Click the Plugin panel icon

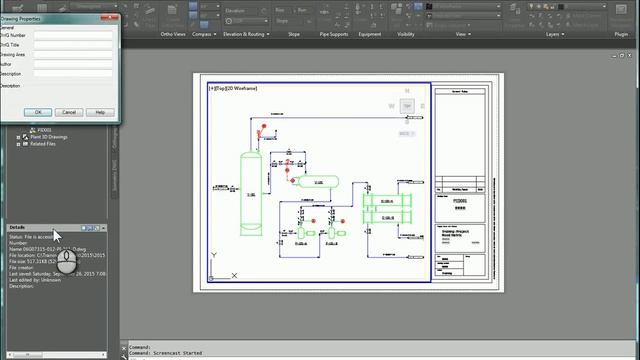pos(621,10)
